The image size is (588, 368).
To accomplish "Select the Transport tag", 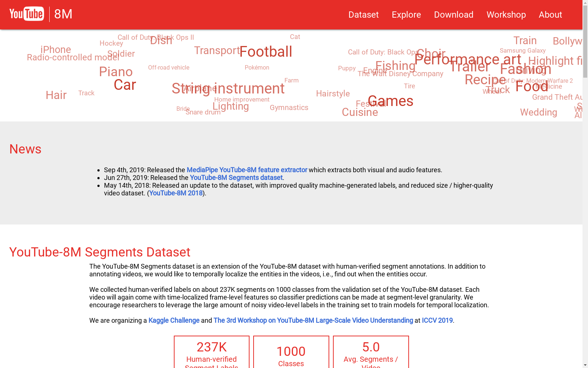I will click(x=217, y=50).
